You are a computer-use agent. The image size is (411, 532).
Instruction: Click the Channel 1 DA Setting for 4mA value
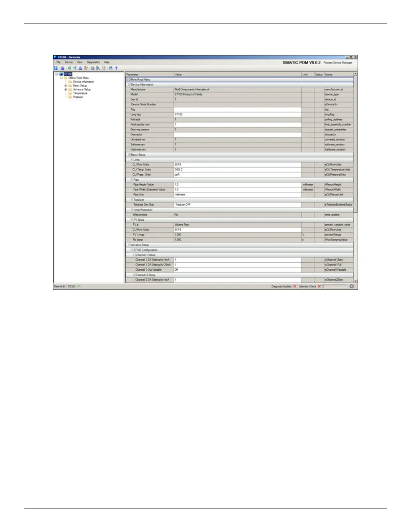point(237,260)
